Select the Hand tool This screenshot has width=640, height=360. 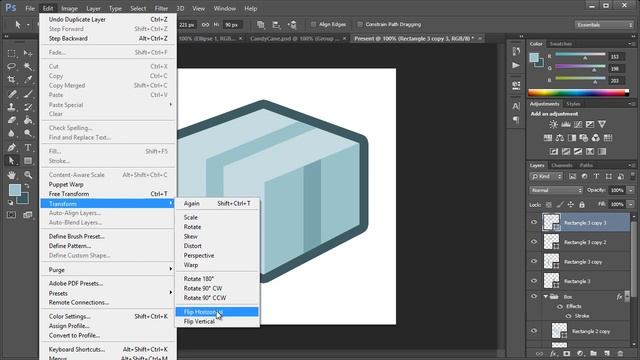coord(11,175)
